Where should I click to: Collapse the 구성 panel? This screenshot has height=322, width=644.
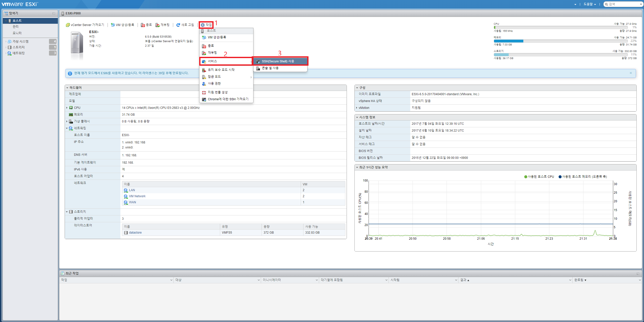[357, 88]
